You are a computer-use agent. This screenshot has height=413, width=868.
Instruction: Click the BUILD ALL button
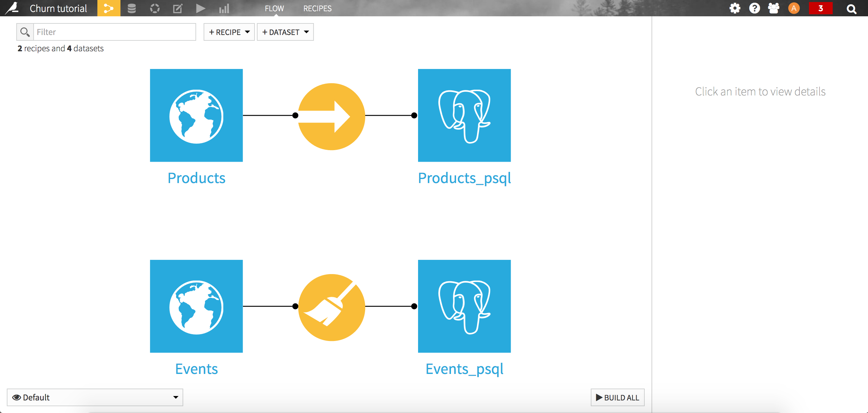point(617,397)
